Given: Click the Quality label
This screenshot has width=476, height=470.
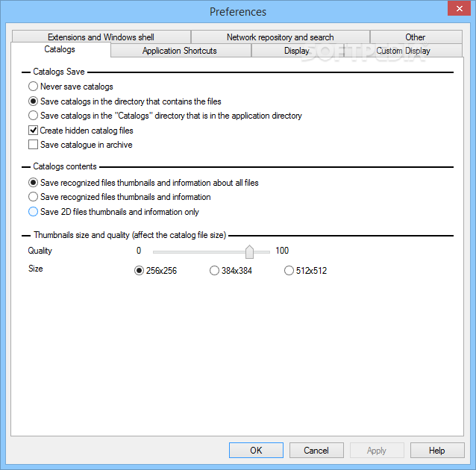Looking at the screenshot, I should coord(40,251).
